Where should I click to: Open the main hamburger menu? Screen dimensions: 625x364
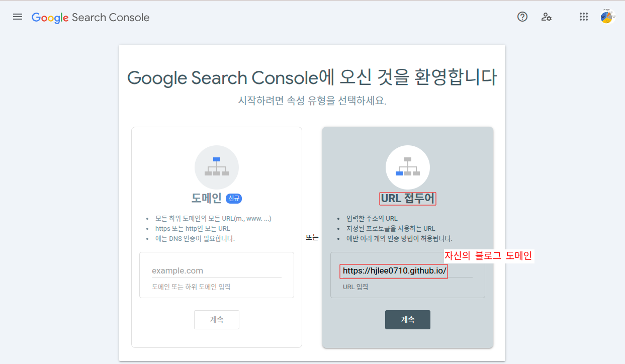(x=18, y=17)
